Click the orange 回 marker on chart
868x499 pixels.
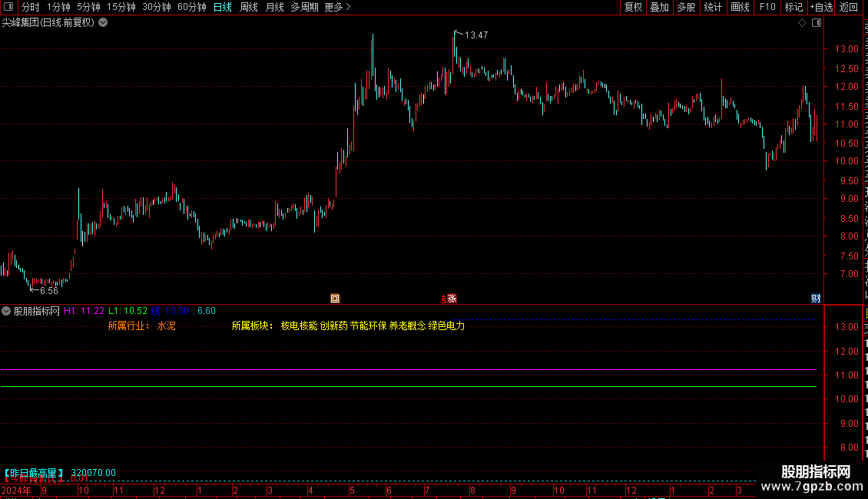coord(335,298)
